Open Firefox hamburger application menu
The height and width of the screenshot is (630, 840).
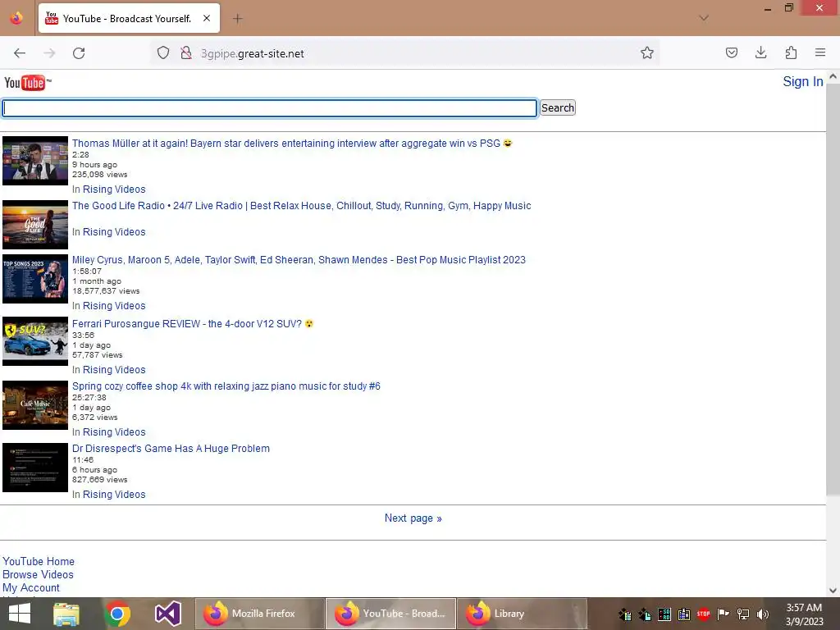point(820,53)
